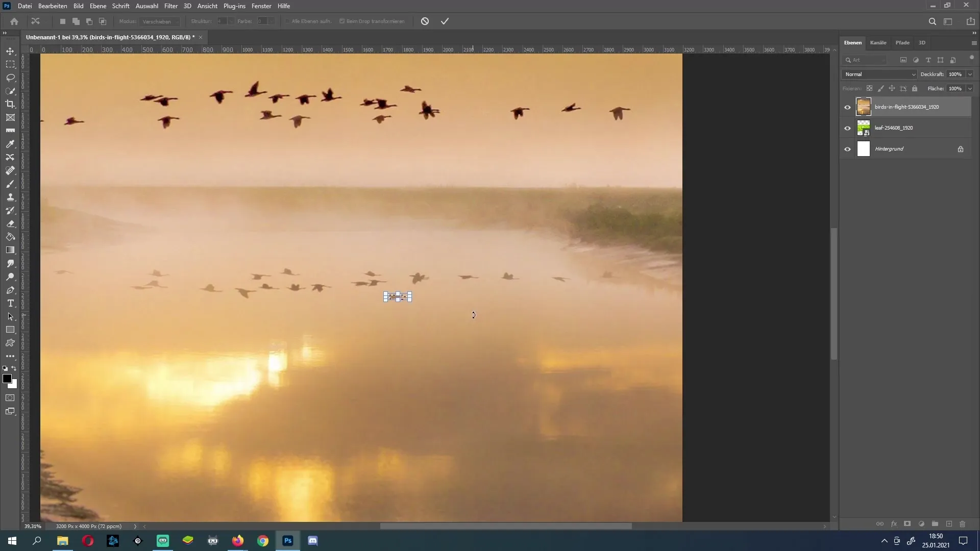Viewport: 980px width, 551px height.
Task: Toggle lock transparent pixels
Action: tap(869, 88)
